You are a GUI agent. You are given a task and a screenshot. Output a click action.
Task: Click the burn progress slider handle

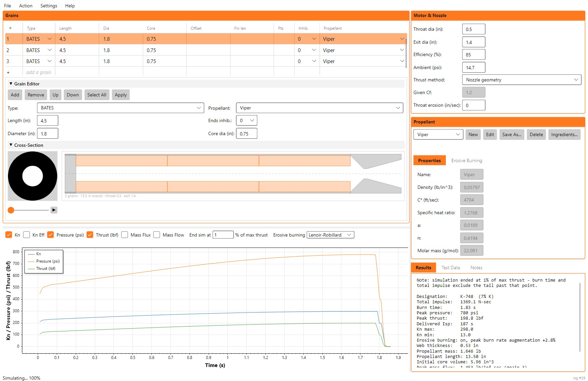[11, 210]
